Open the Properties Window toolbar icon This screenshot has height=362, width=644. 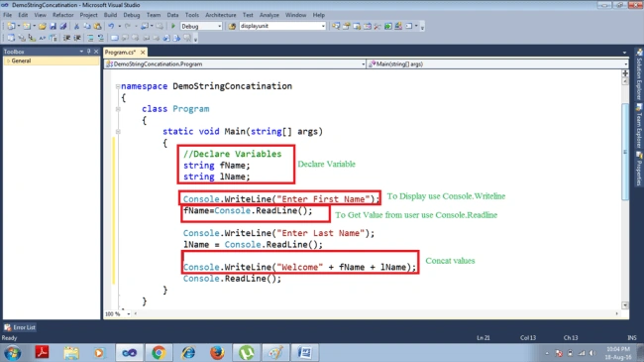click(x=346, y=26)
